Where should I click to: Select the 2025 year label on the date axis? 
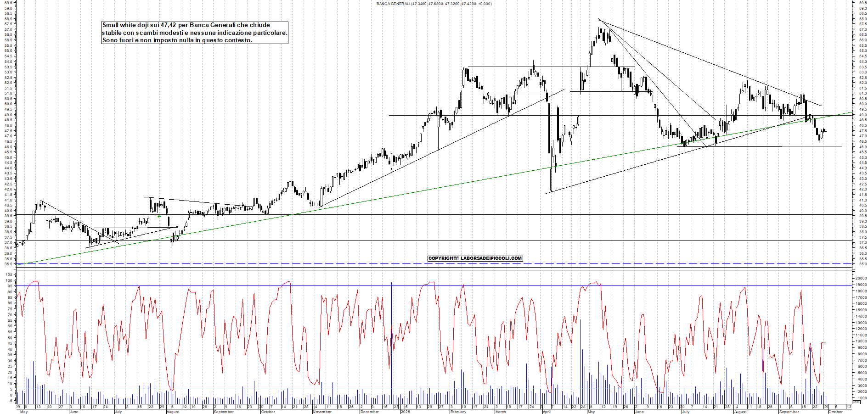click(405, 412)
